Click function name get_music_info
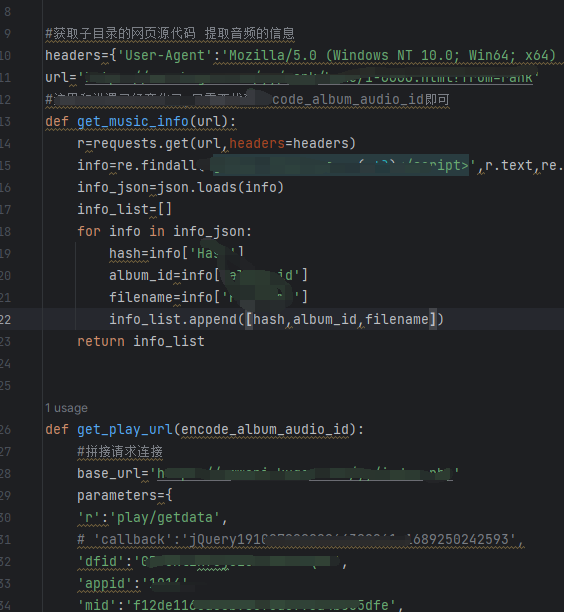564x612 pixels. 133,121
